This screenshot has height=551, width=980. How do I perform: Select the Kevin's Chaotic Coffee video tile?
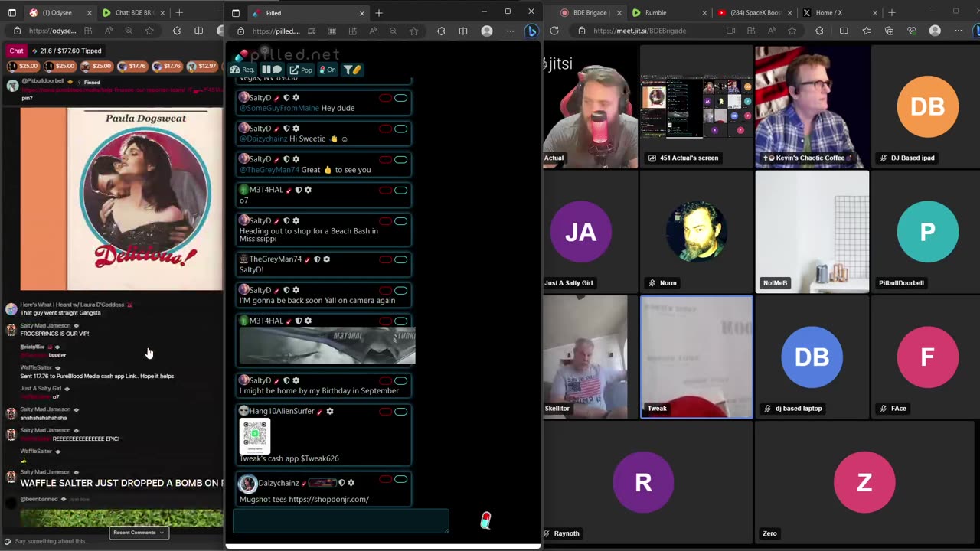click(812, 106)
